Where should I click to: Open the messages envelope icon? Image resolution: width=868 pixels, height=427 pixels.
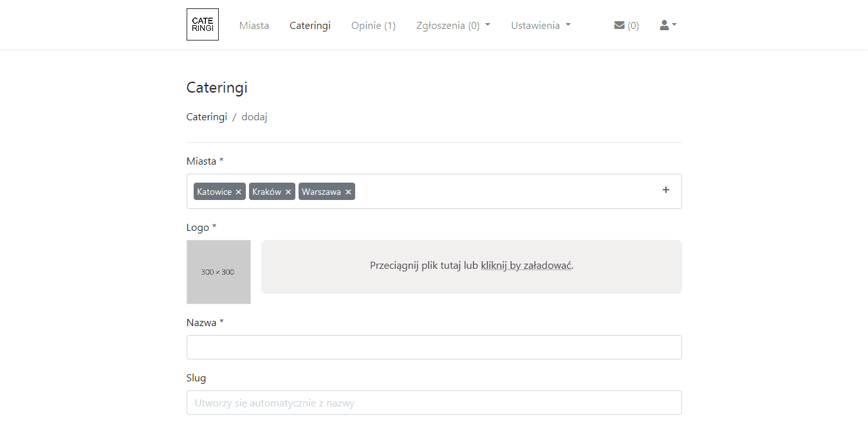tap(620, 25)
